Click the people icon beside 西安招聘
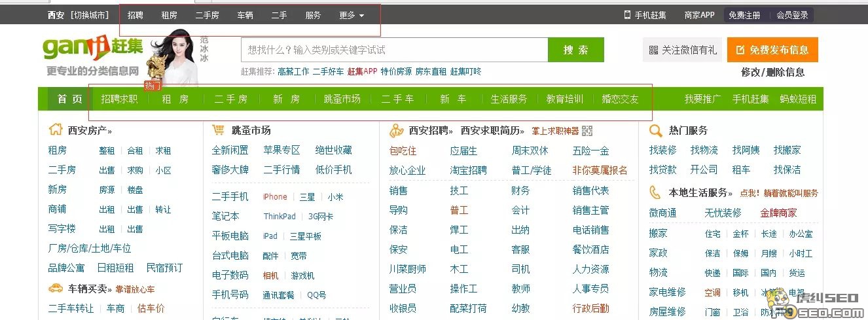Viewport: 868px width, 320px height. click(396, 130)
